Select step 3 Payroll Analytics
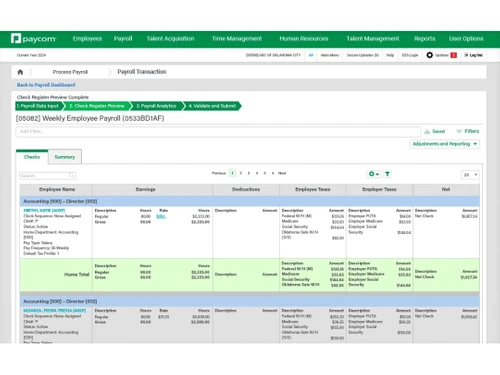Viewport: 500px width, 375px height. click(156, 106)
